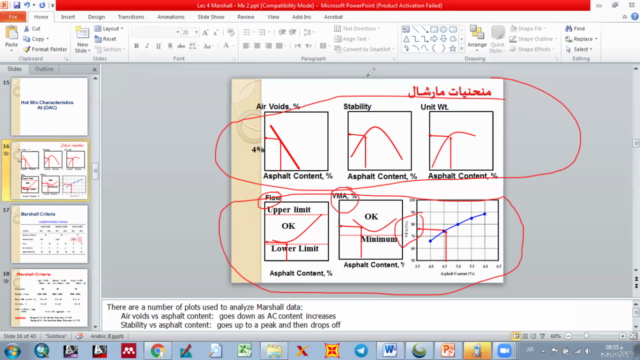Image resolution: width=640 pixels, height=360 pixels.
Task: Switch to Normal view in status bar
Action: coord(516,336)
